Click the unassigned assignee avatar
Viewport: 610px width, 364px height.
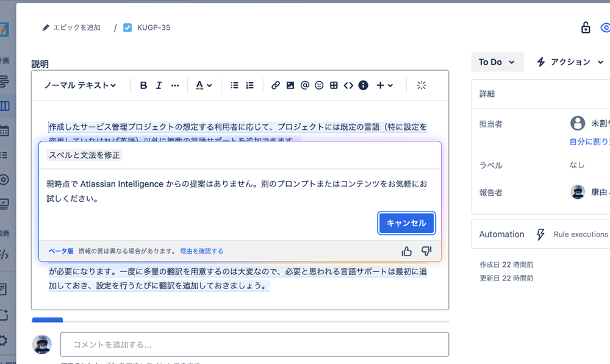click(x=578, y=123)
